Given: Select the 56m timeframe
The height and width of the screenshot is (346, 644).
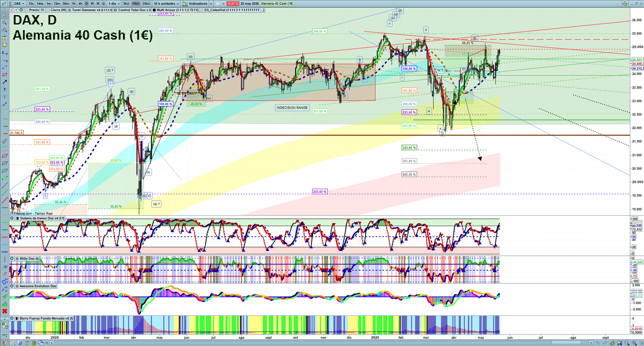Looking at the screenshot, I should pyautogui.click(x=66, y=4).
